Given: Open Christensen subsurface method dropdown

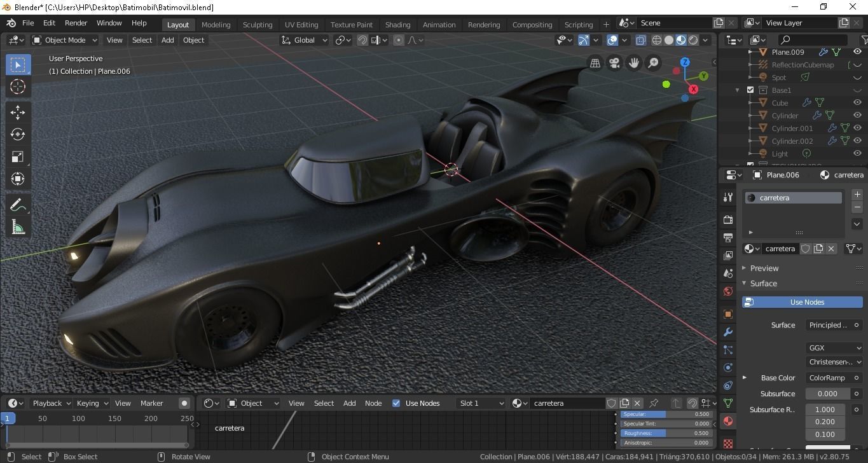Looking at the screenshot, I should (x=834, y=362).
